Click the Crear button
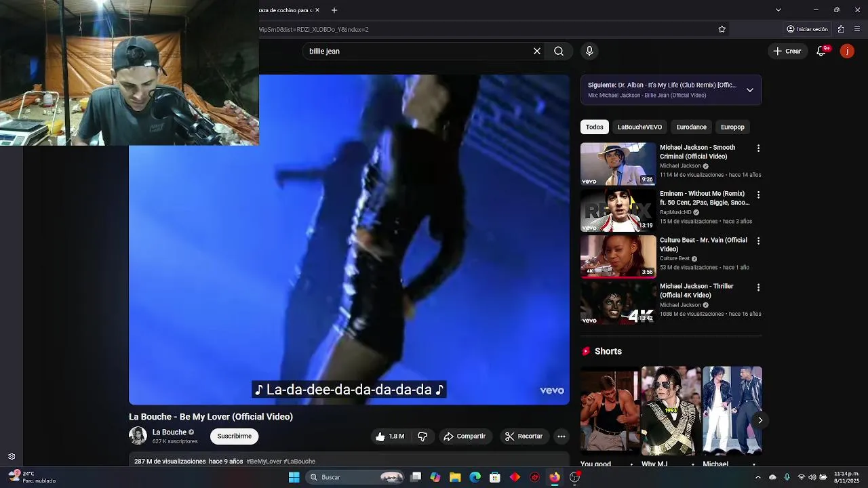The image size is (868, 488). [x=787, y=51]
